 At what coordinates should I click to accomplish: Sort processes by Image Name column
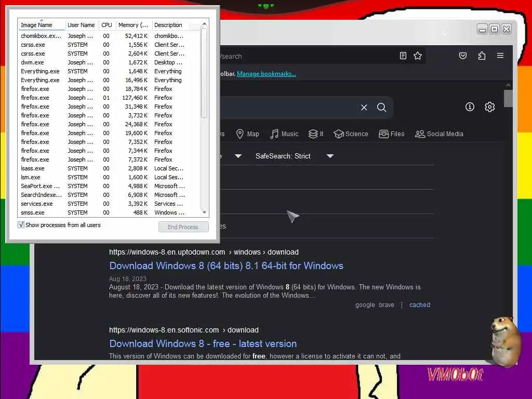(x=41, y=25)
